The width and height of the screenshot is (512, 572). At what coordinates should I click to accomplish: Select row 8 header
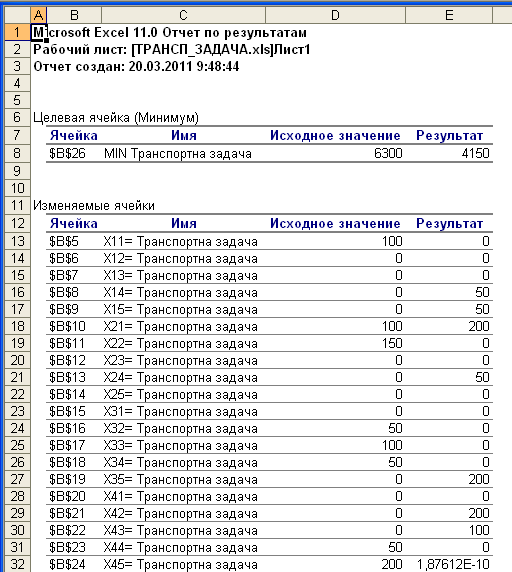(17, 153)
